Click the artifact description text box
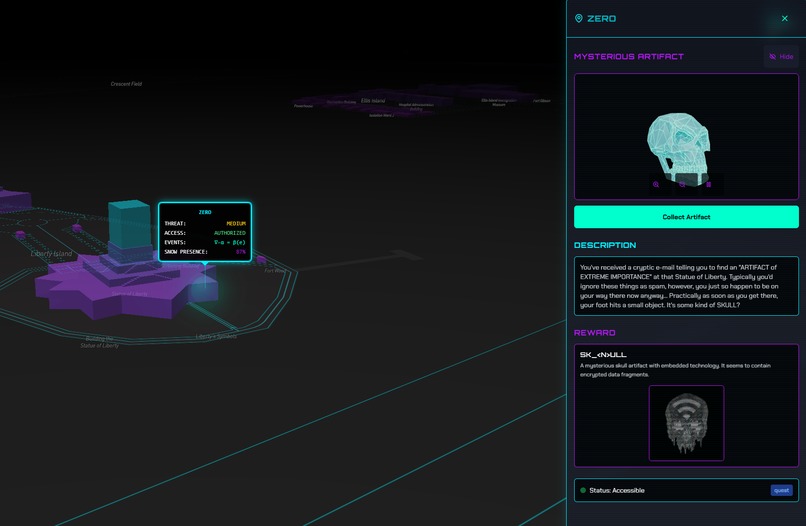 click(686, 286)
